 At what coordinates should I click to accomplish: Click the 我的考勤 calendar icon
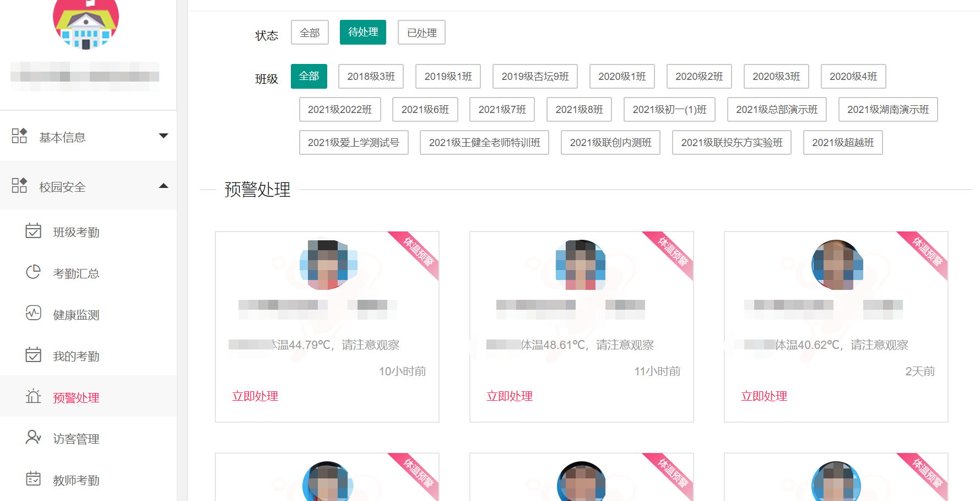tap(33, 355)
